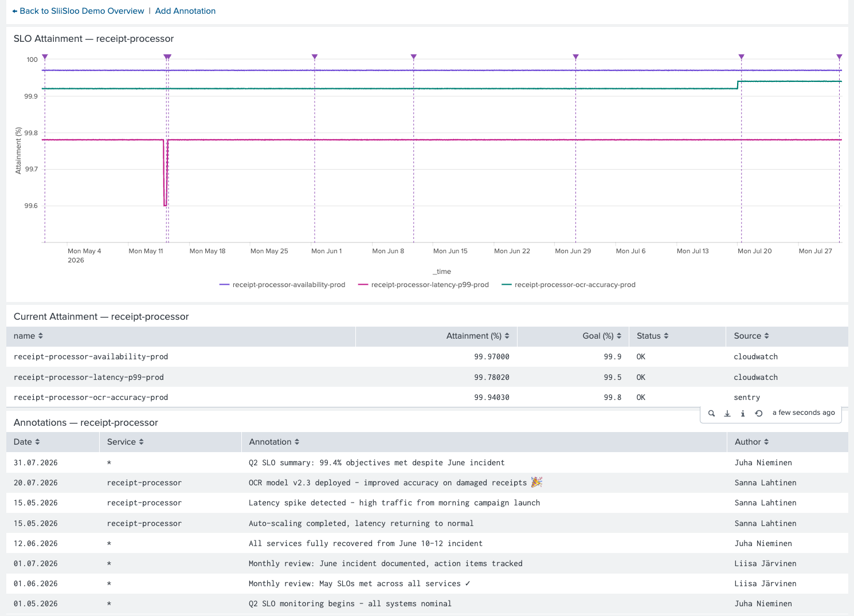Click the 'Auto-scaling completed' annotation text

coord(361,523)
